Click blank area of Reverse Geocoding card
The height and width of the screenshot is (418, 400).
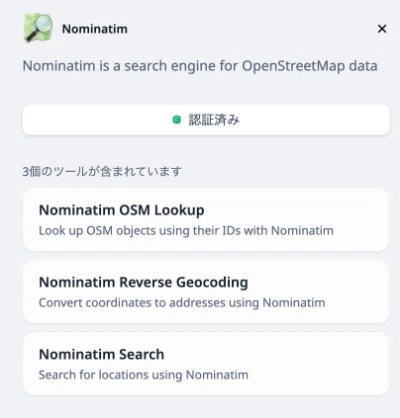pyautogui.click(x=357, y=282)
